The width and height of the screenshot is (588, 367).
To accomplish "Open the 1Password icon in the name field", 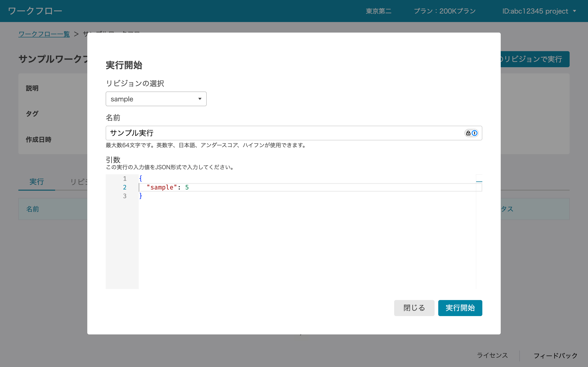I will (474, 133).
